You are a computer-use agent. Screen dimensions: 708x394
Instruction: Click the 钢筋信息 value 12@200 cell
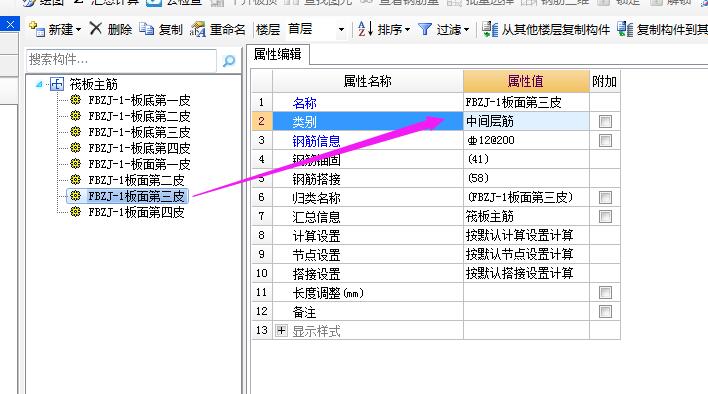(x=526, y=140)
